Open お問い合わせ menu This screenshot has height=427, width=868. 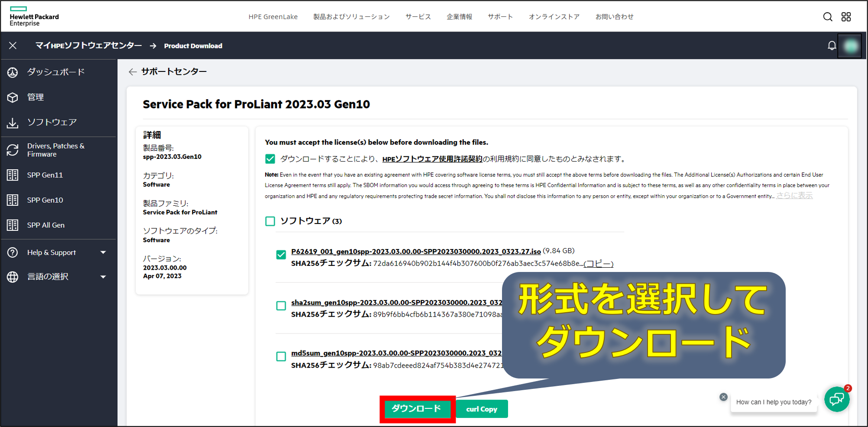[x=614, y=17]
